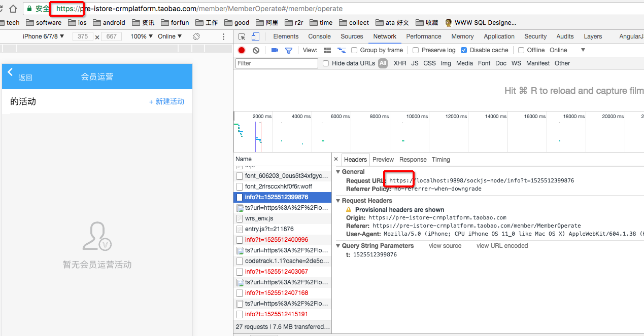Select the wrs_env.js request
The image size is (644, 336).
[283, 218]
